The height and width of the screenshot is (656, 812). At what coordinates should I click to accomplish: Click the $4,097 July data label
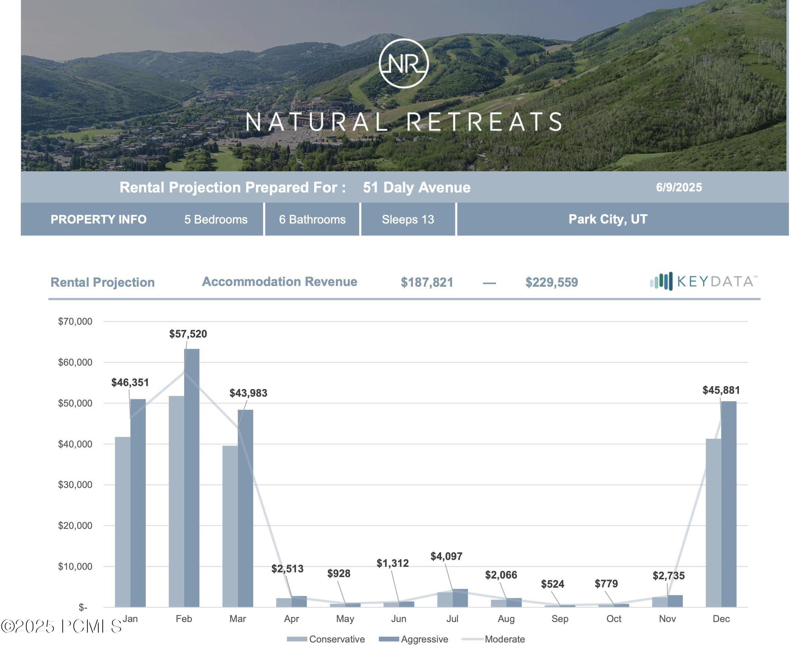[447, 556]
